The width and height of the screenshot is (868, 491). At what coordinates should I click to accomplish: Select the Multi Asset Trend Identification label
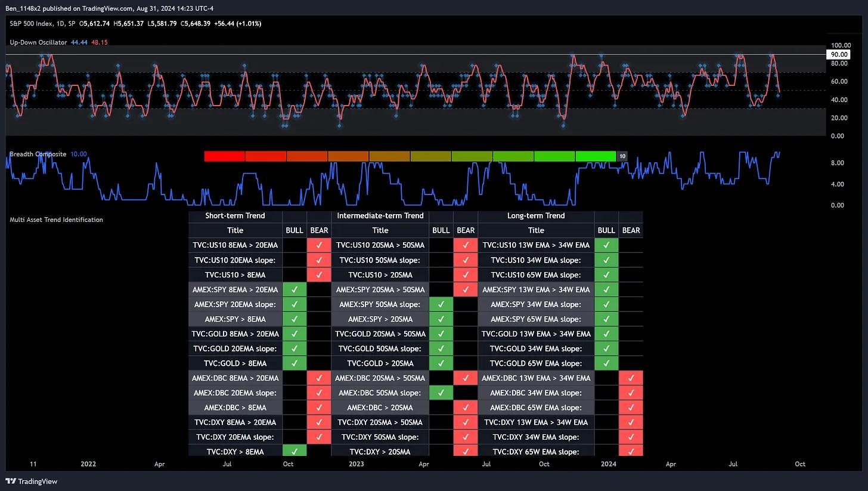[56, 220]
